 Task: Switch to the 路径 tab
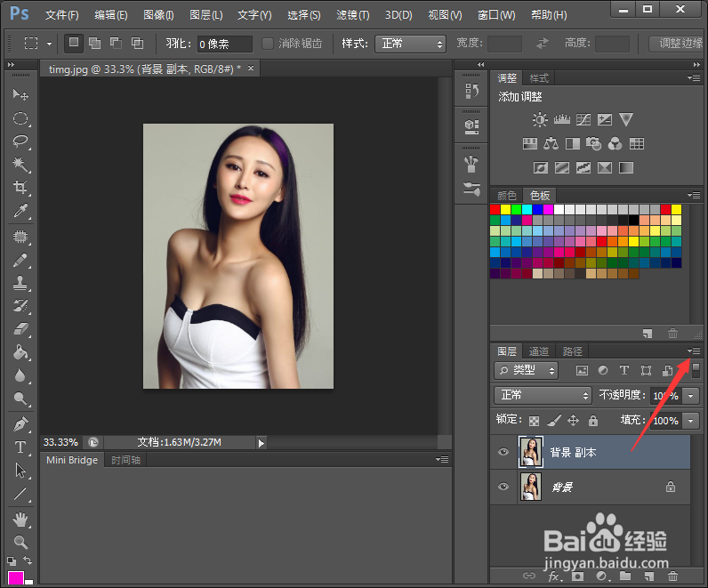[573, 351]
